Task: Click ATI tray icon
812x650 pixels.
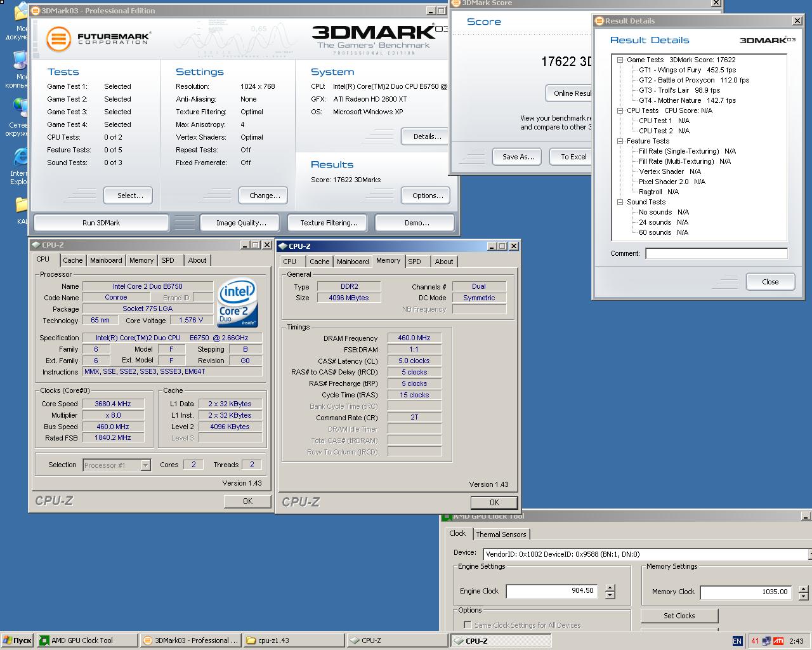Action: (x=777, y=641)
